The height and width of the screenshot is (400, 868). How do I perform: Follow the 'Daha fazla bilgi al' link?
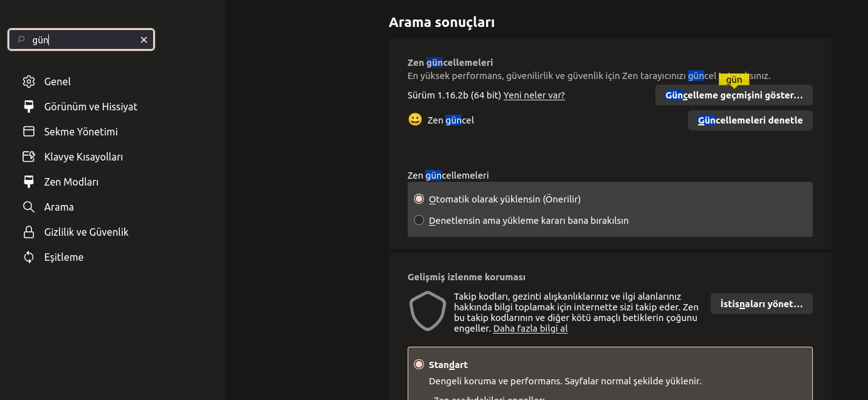pos(530,329)
